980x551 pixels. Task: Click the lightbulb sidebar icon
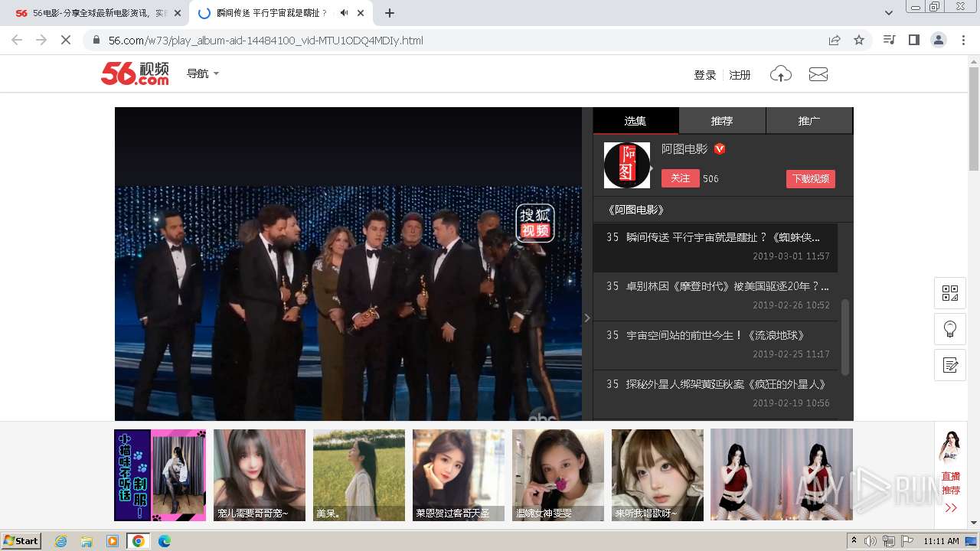point(950,329)
